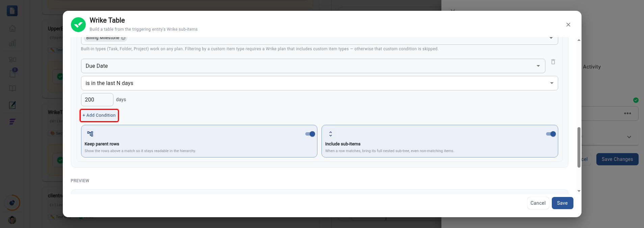The height and width of the screenshot is (228, 644).
Task: Click the 'Include sub-items' label text
Action: (343, 144)
